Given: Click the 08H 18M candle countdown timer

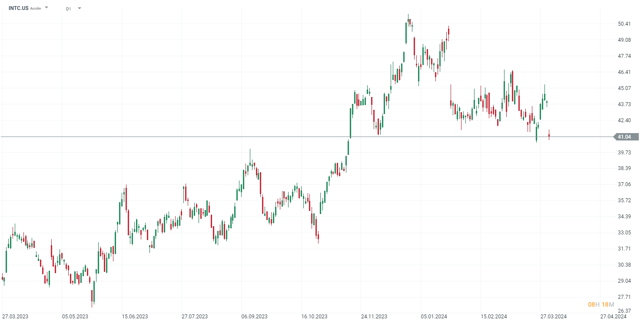Looking at the screenshot, I should [601, 304].
